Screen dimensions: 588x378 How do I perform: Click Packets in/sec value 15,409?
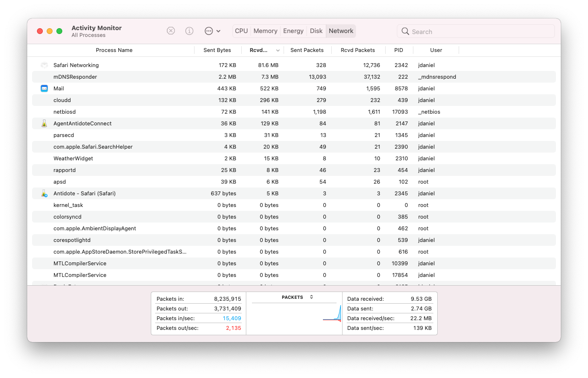click(x=232, y=318)
